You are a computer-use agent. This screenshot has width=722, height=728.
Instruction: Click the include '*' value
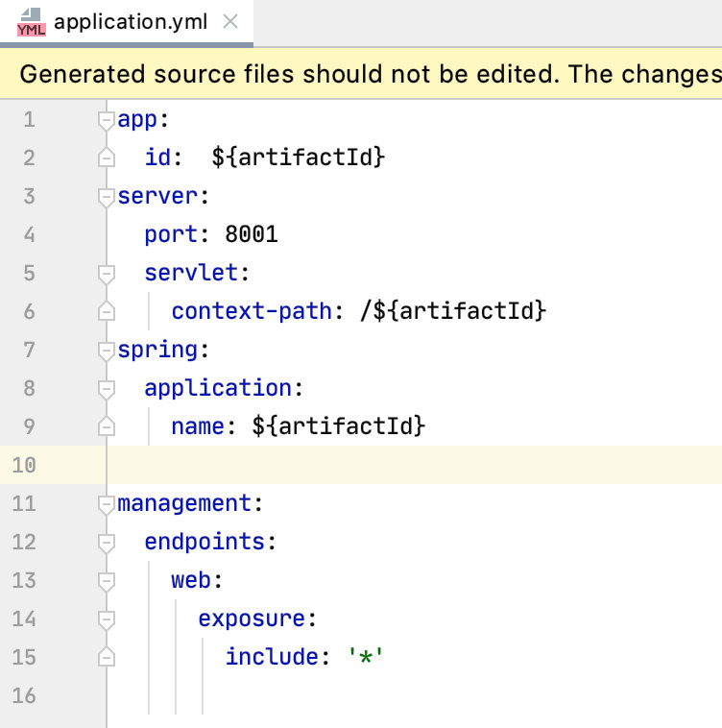pos(365,657)
